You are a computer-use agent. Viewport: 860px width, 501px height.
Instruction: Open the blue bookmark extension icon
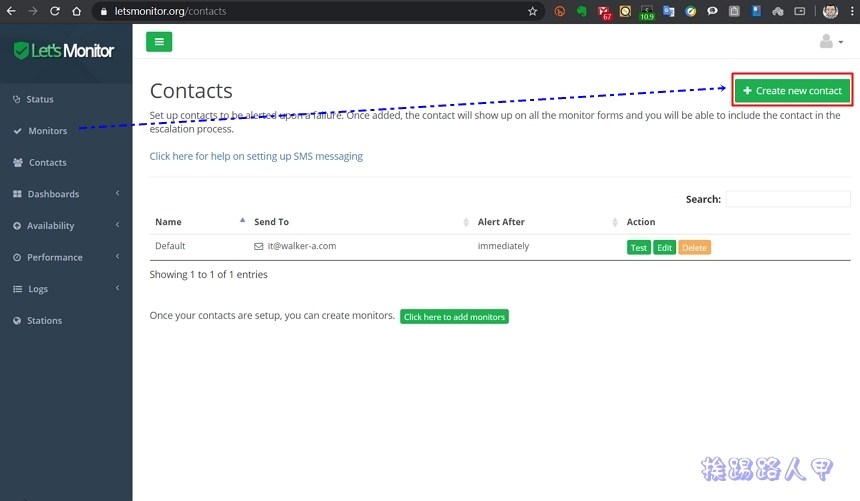pos(756,11)
